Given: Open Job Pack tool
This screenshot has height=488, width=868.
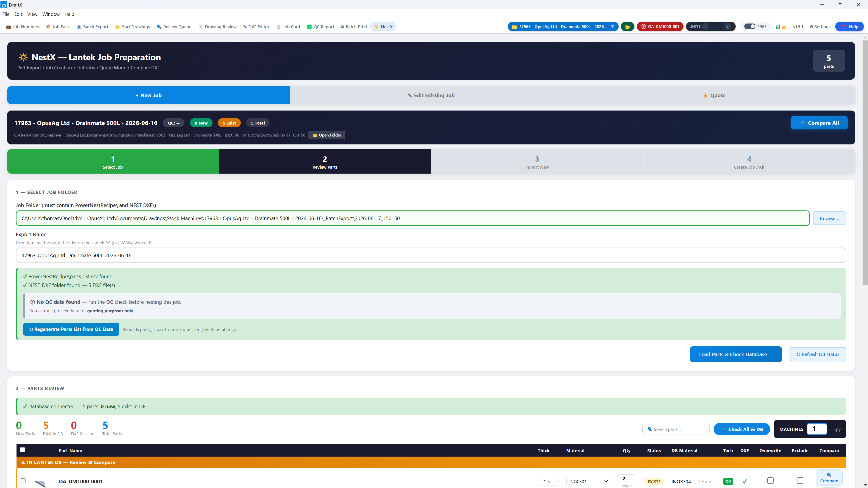Looking at the screenshot, I should 58,27.
